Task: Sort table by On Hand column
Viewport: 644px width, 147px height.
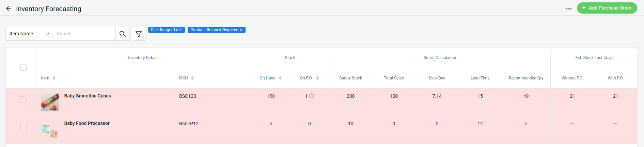Action: 280,78
